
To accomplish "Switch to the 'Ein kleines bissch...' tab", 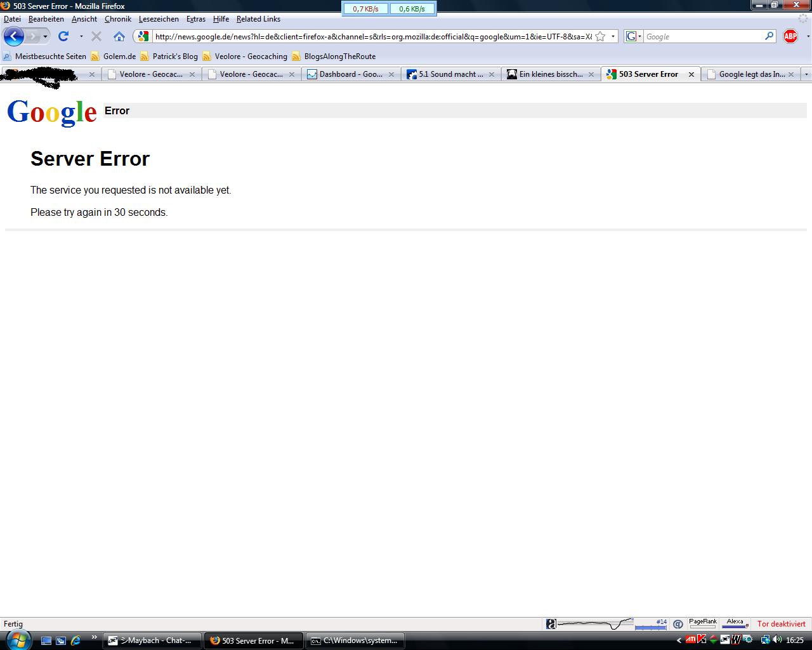I will 551,74.
